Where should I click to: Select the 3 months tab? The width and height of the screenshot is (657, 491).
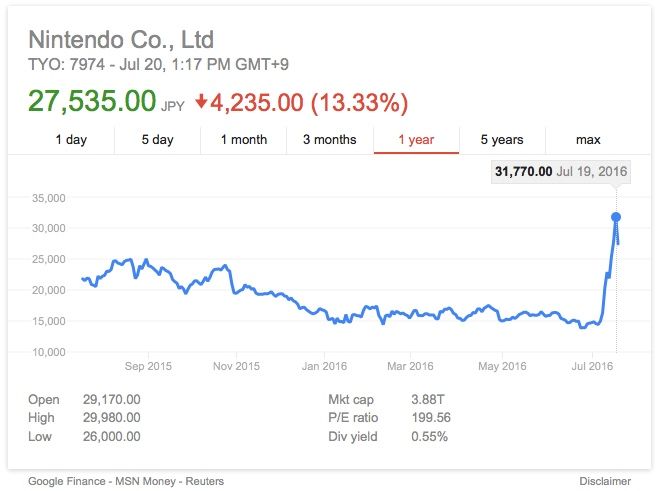click(329, 140)
